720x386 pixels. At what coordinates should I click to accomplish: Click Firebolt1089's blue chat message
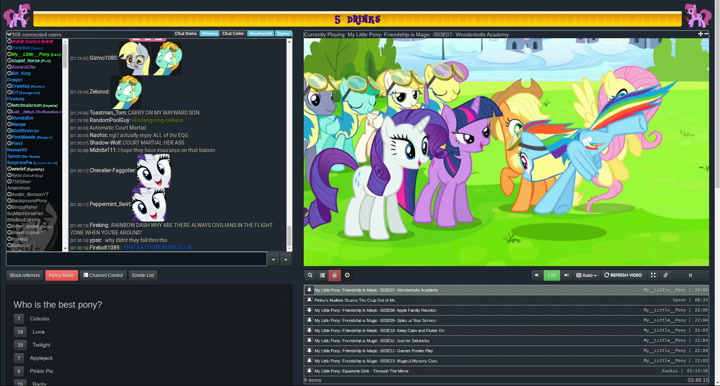pos(158,247)
